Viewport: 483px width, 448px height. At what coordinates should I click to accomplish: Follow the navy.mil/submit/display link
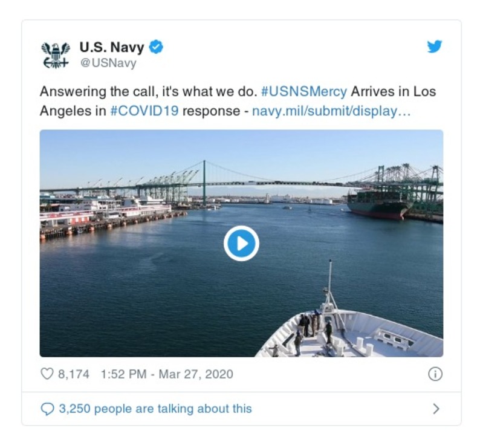pyautogui.click(x=331, y=111)
